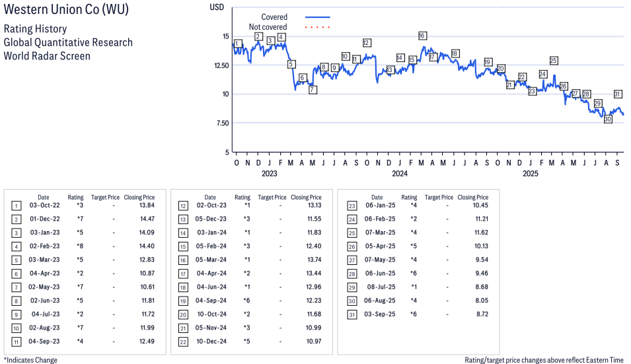Click the date 03-Oct-22
Image resolution: width=631 pixels, height=364 pixels.
pyautogui.click(x=44, y=205)
